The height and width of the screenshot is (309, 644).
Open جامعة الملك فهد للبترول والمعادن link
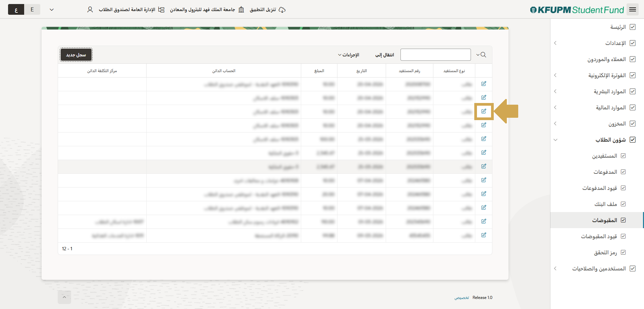coord(207,10)
